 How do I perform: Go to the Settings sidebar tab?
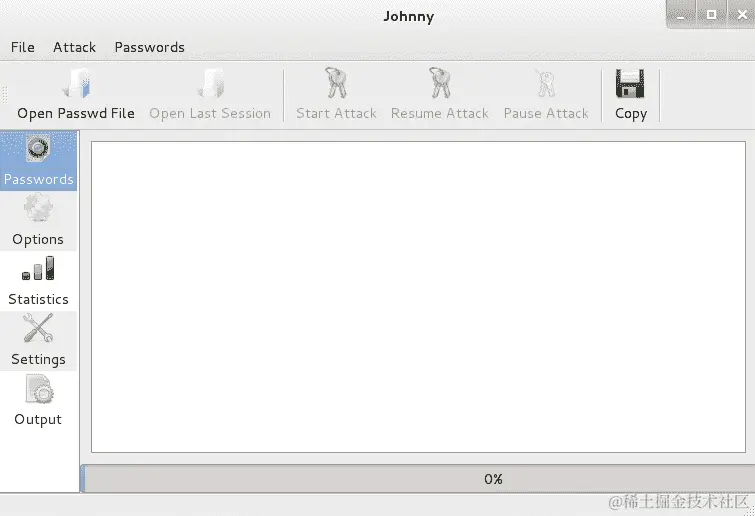pyautogui.click(x=39, y=341)
